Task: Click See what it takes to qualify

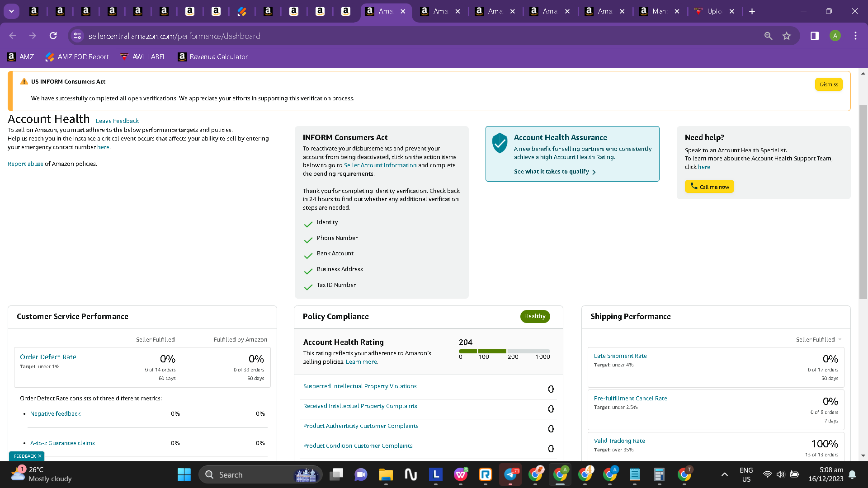Action: (x=555, y=172)
